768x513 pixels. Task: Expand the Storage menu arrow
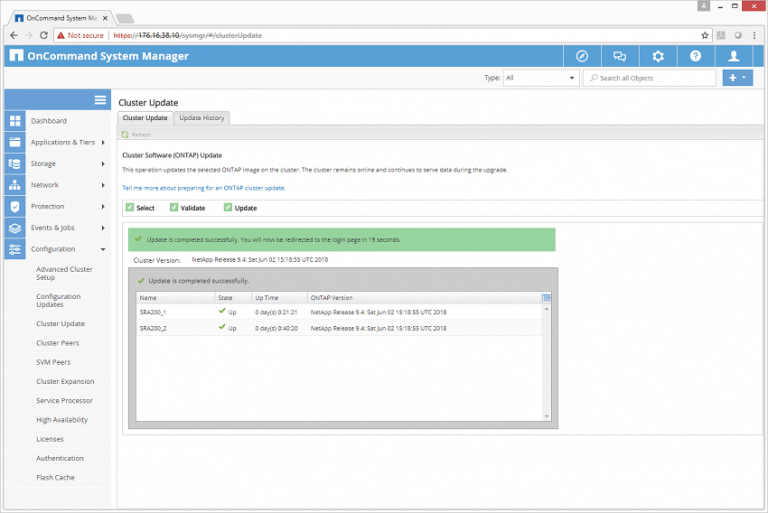pyautogui.click(x=103, y=164)
